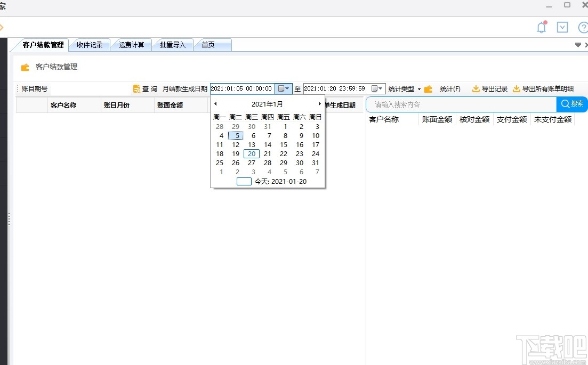
Task: Open the start date calendar dropdown
Action: [284, 88]
